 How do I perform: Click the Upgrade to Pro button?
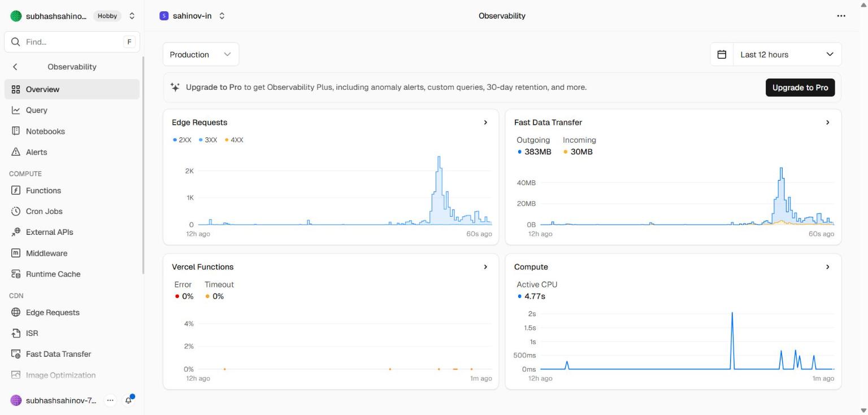800,88
